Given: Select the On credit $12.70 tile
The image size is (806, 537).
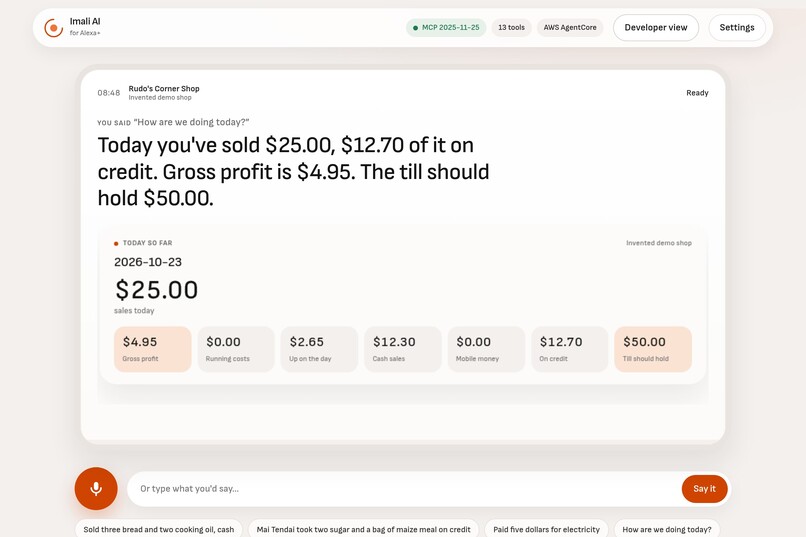Looking at the screenshot, I should pos(570,349).
